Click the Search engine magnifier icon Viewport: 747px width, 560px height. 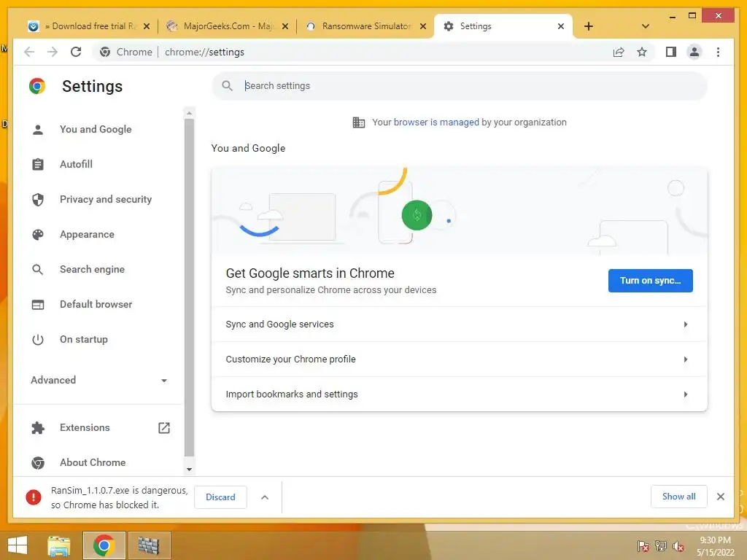coord(38,270)
